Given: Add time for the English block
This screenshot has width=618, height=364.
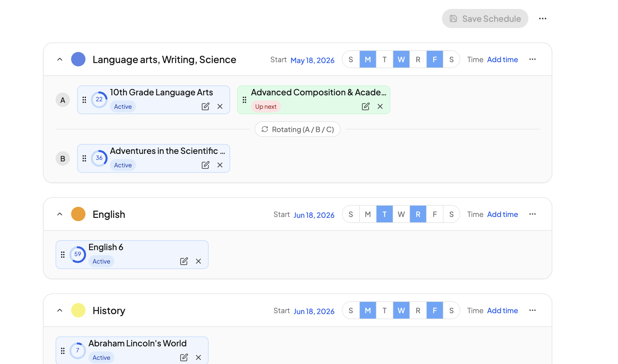Looking at the screenshot, I should [x=502, y=214].
